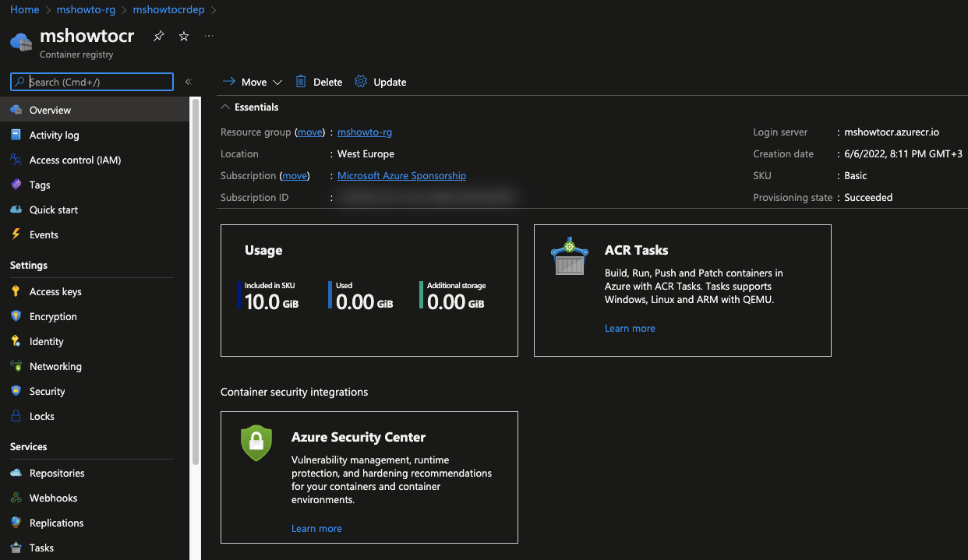
Task: Click the Succeeded provisioning state value
Action: (x=868, y=198)
